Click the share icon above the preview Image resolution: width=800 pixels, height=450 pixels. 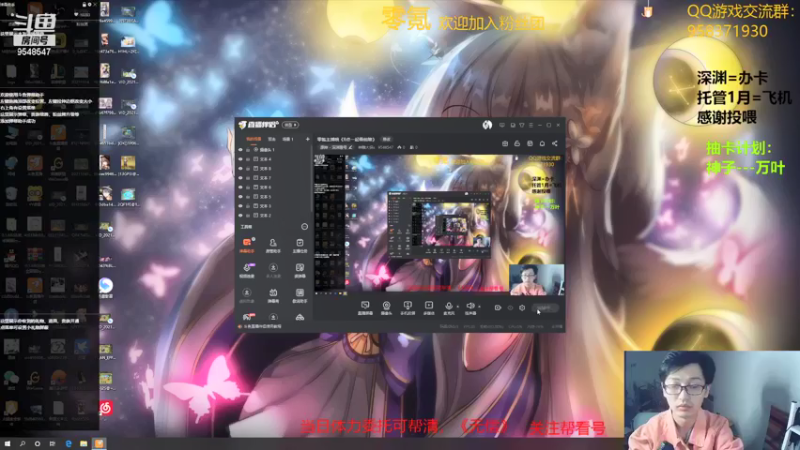(555, 144)
